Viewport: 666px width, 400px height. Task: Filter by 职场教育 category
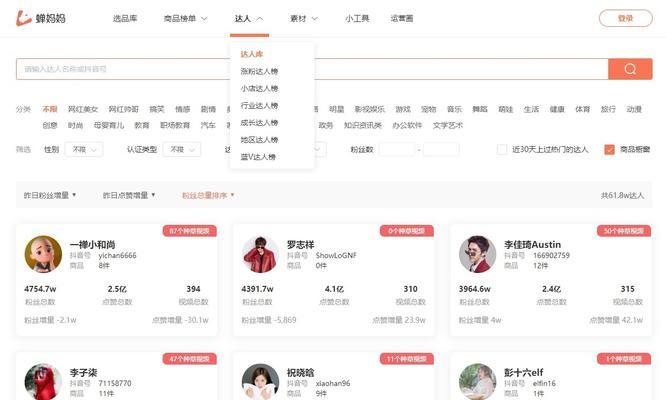tap(175, 125)
